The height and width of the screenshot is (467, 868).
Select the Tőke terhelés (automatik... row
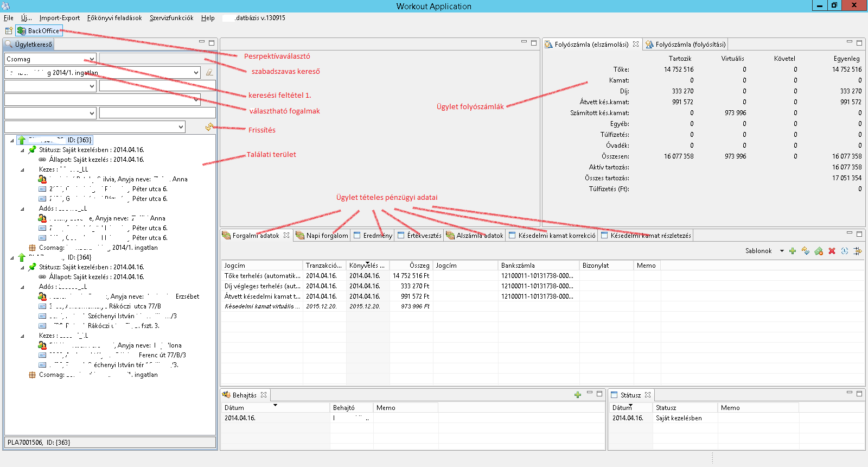(542, 276)
